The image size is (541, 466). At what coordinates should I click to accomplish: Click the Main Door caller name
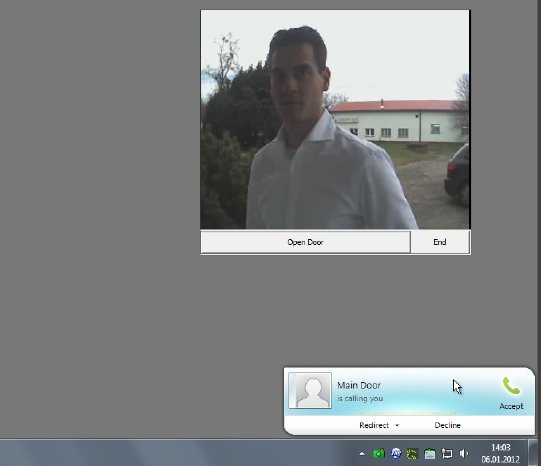[x=359, y=385]
